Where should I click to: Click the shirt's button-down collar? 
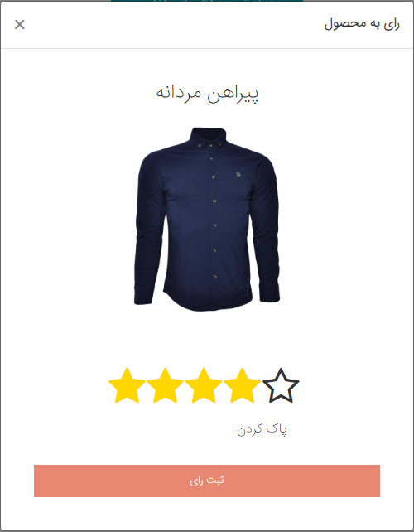pos(208,138)
